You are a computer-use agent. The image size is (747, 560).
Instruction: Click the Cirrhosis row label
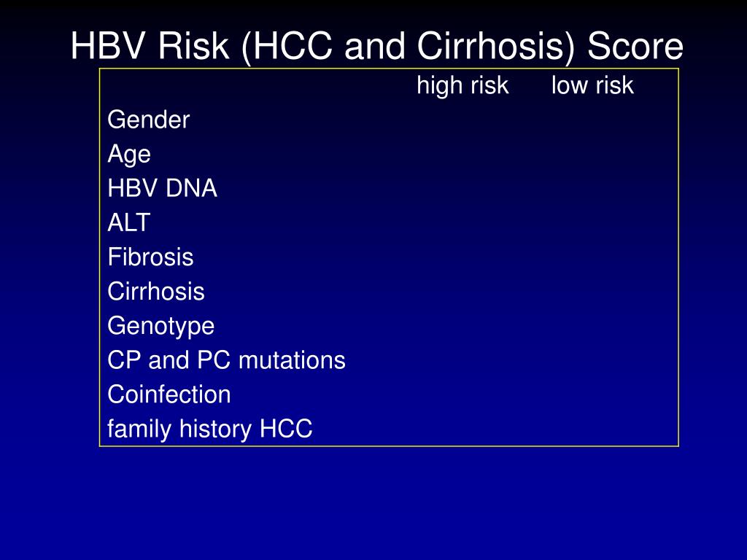(156, 292)
